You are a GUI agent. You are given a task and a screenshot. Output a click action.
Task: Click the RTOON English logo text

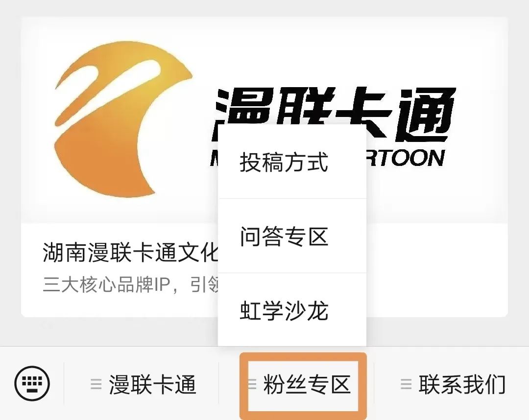[406, 158]
